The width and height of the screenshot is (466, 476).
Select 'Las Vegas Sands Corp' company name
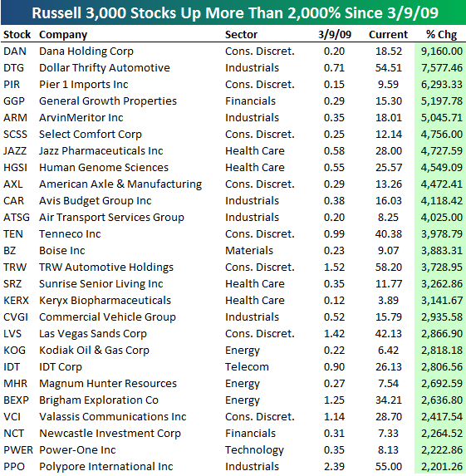(x=93, y=334)
